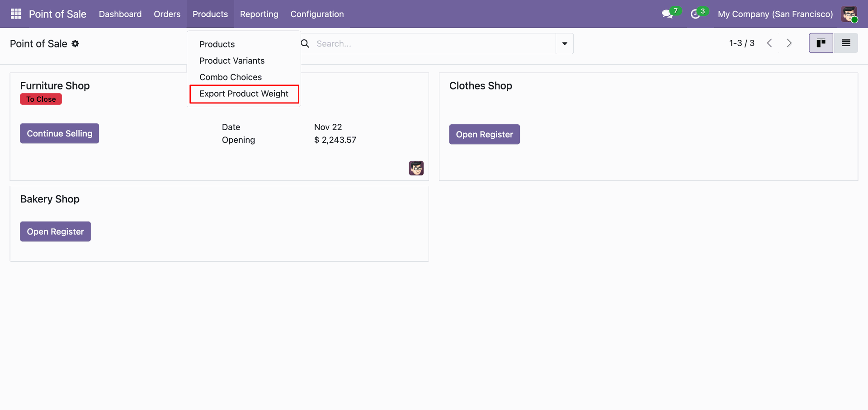Click the user avatar in top bar
This screenshot has height=410, width=868.
[849, 14]
